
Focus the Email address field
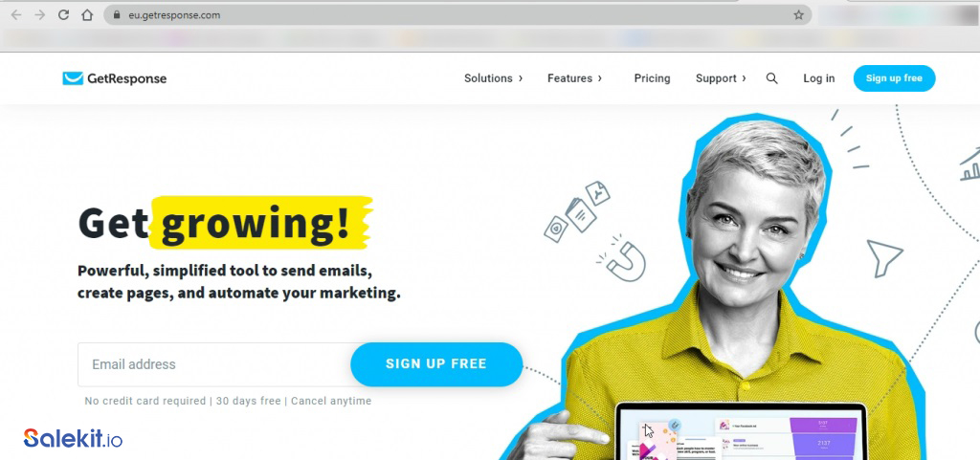click(x=215, y=364)
